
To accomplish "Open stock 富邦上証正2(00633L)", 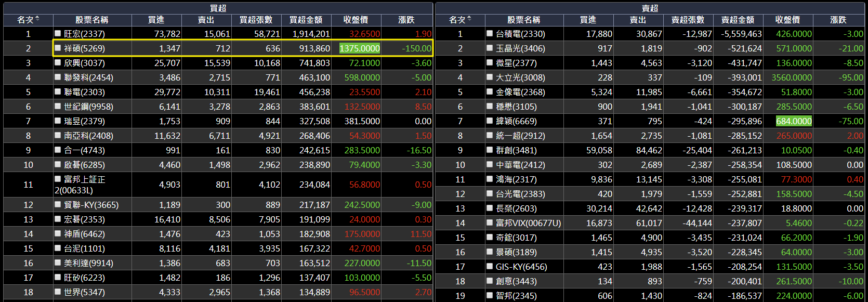I will click(80, 185).
